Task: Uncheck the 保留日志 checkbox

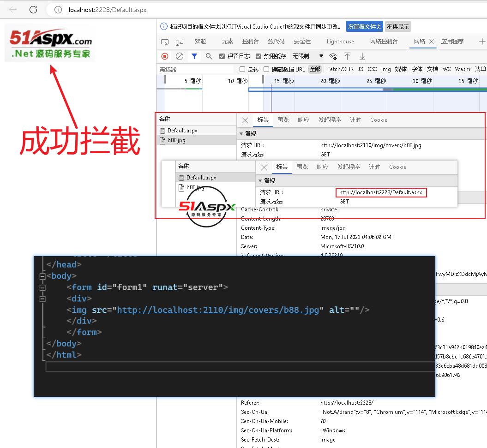Action: click(222, 56)
